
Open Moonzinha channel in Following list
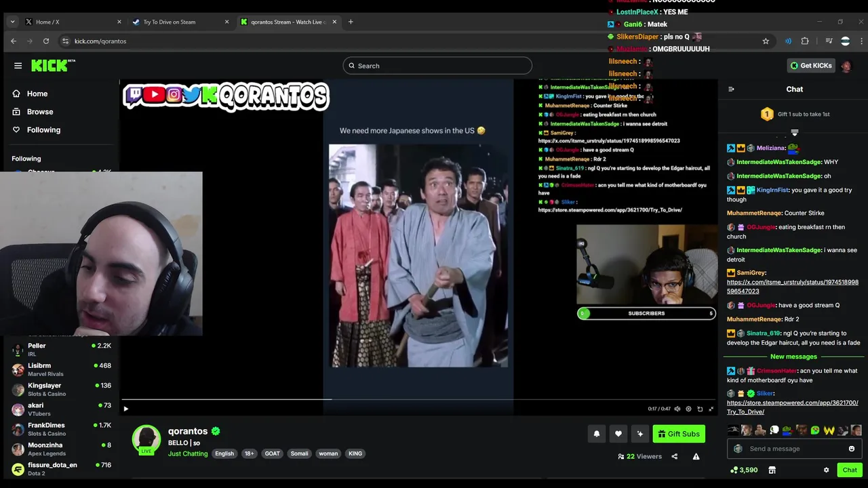(61, 449)
